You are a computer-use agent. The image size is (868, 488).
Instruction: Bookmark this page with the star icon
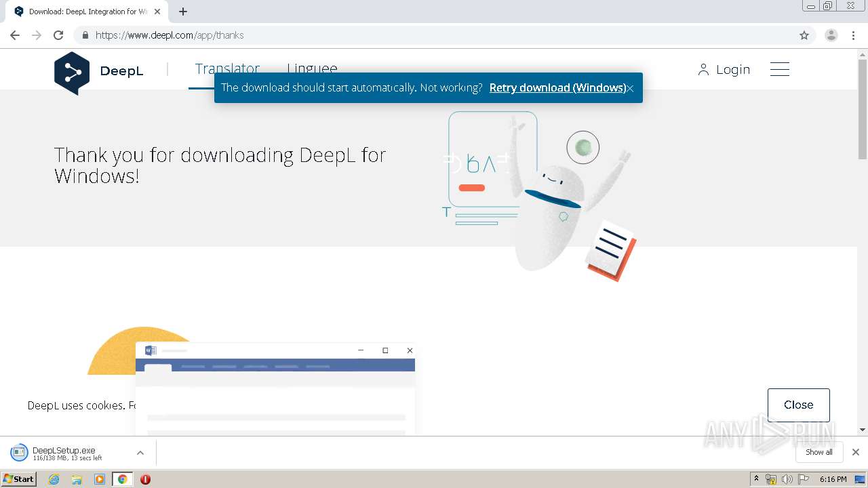click(804, 35)
